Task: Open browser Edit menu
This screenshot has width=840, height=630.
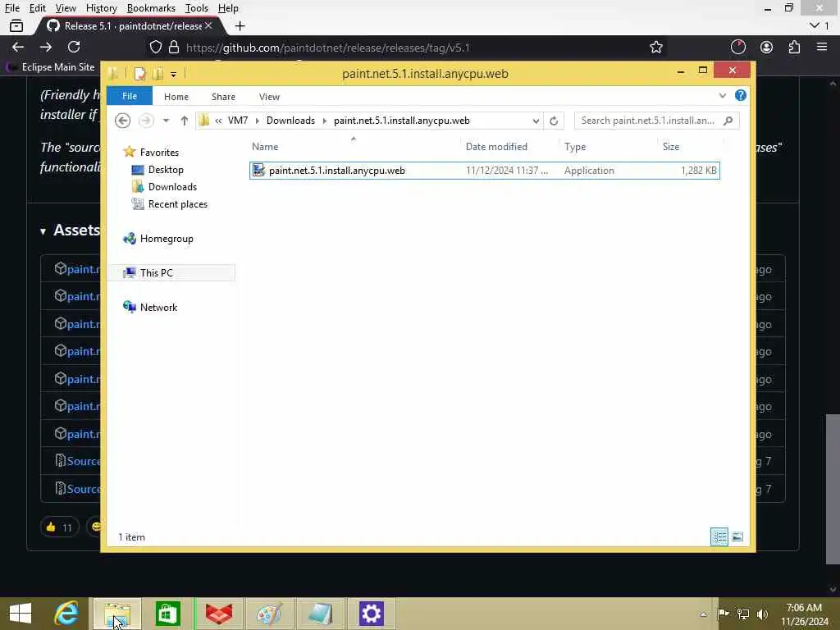Action: click(37, 8)
